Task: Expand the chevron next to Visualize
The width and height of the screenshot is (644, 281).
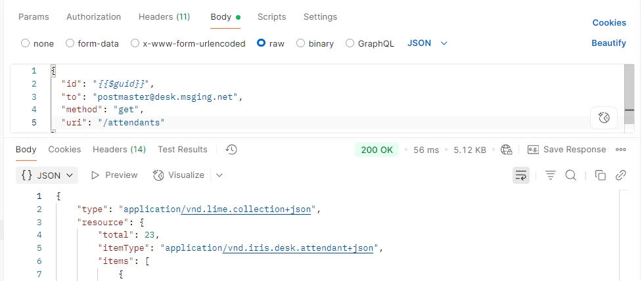Action: [x=219, y=175]
